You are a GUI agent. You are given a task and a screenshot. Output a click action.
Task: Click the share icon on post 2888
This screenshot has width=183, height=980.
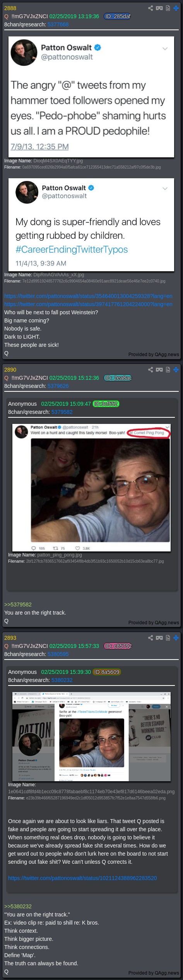[x=151, y=8]
